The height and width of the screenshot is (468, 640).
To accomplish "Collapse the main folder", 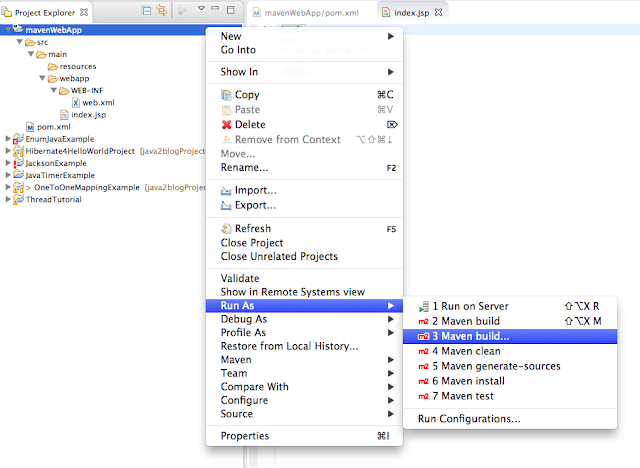I will (x=31, y=54).
